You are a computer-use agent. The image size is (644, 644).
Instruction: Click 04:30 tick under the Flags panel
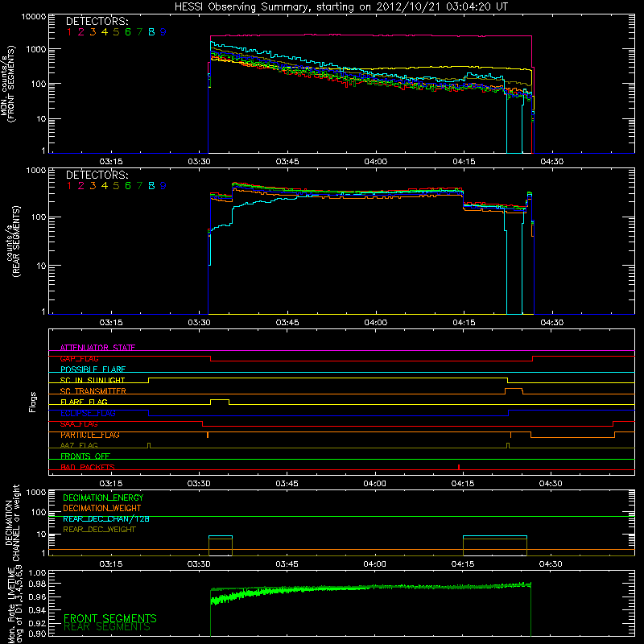(x=551, y=484)
